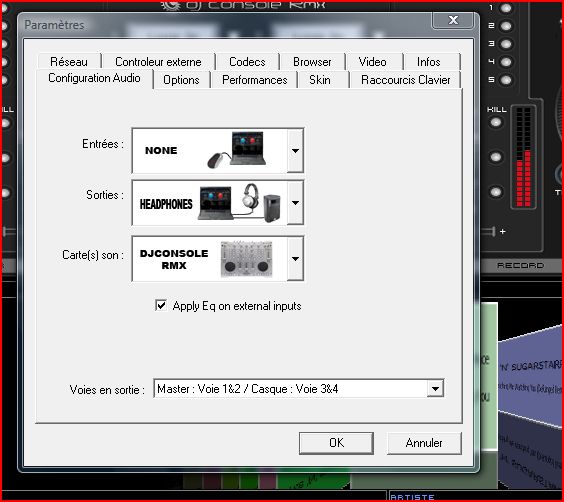Click the NONE input selection box
Viewport: 564px width, 502px height.
pyautogui.click(x=218, y=151)
